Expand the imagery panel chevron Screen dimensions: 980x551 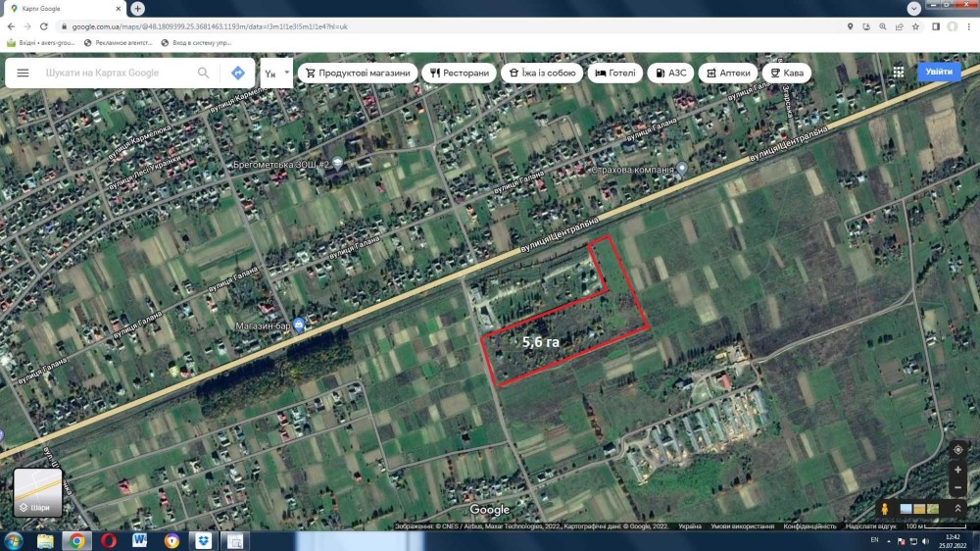[957, 509]
